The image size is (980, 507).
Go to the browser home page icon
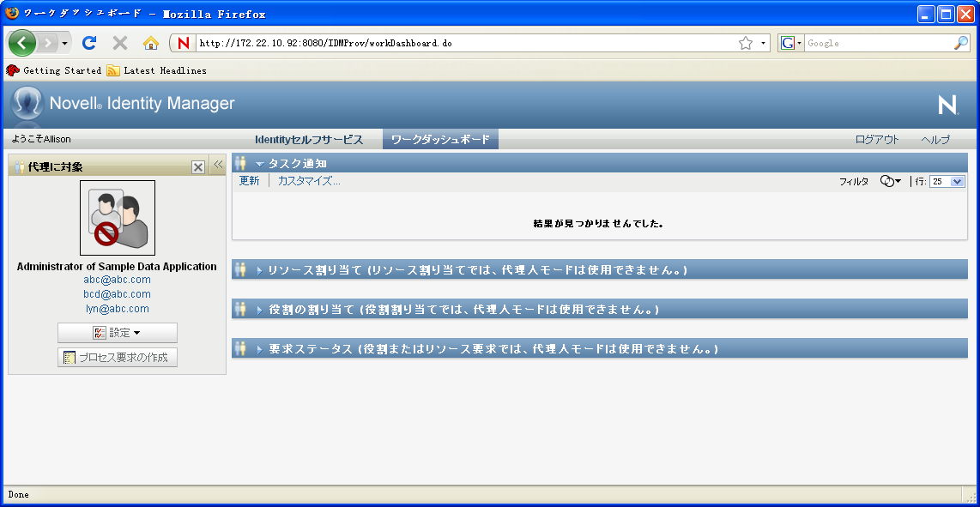click(151, 43)
